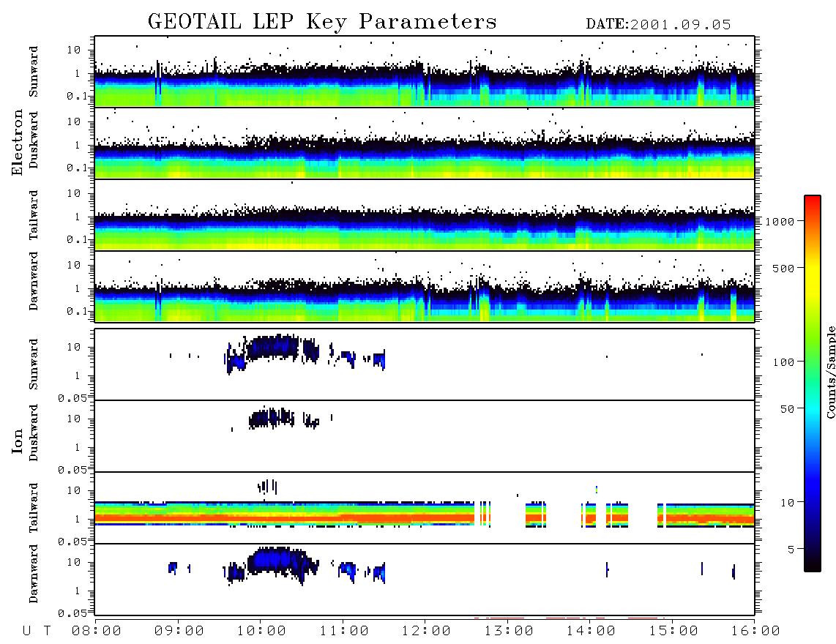Click the Ion Dawnward panel label
The height and width of the screenshot is (644, 836).
[34, 574]
